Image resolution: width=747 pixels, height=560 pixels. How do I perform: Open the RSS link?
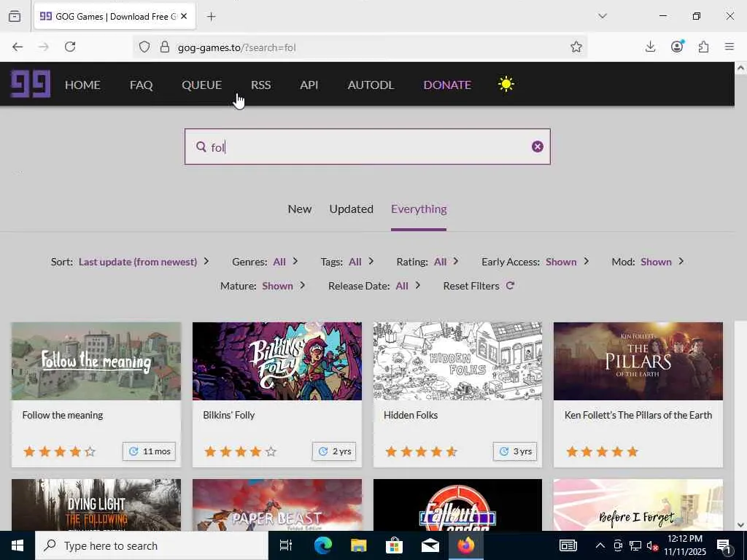click(260, 85)
